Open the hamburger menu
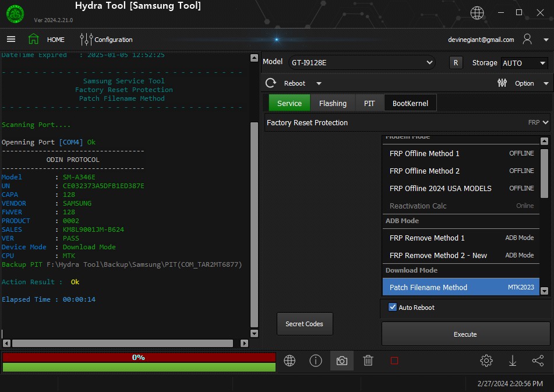The width and height of the screenshot is (554, 392). (11, 39)
